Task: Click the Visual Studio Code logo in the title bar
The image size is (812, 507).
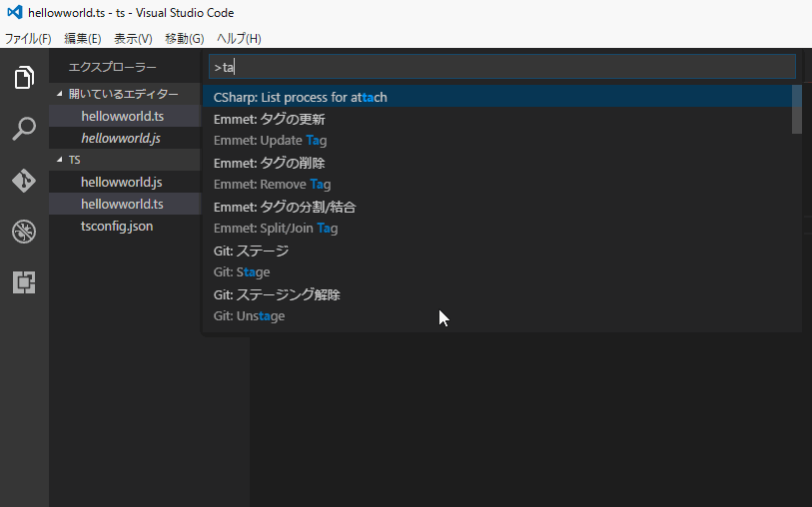Action: tap(15, 12)
